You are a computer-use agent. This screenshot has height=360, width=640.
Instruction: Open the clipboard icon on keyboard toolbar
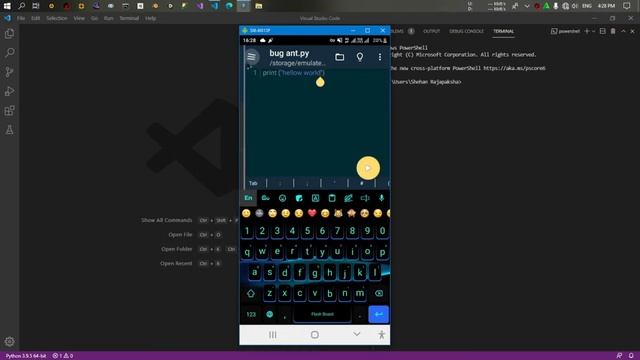(332, 198)
